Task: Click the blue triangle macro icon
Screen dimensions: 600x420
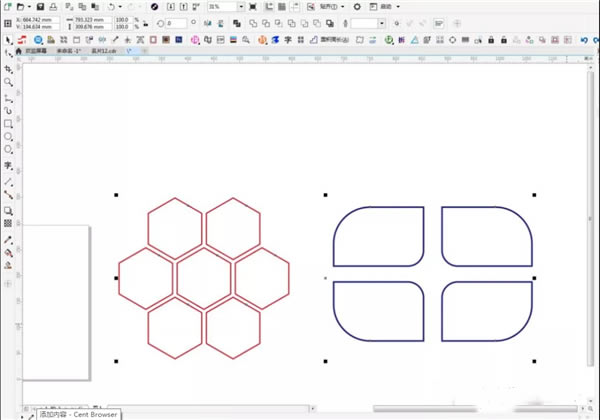Action: (414, 40)
